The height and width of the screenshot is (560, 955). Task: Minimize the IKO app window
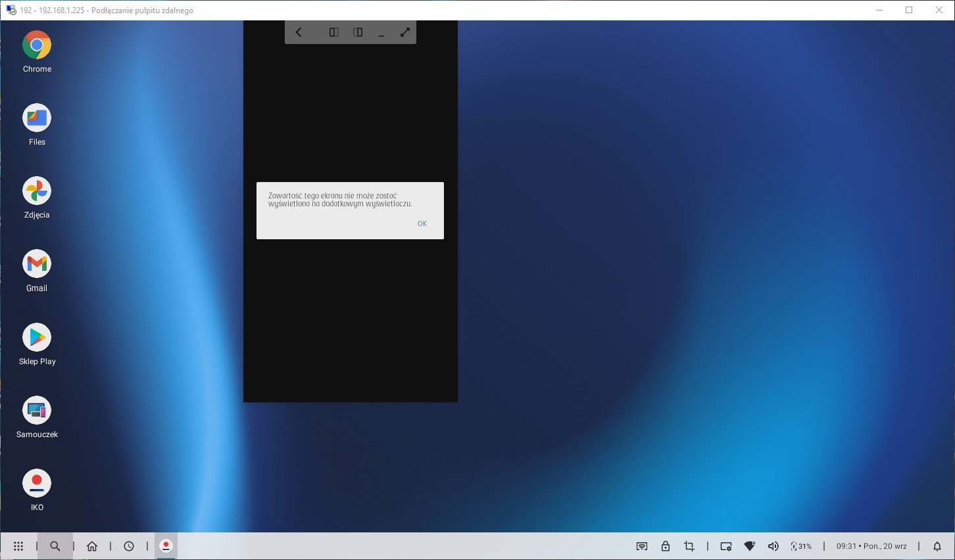click(381, 33)
